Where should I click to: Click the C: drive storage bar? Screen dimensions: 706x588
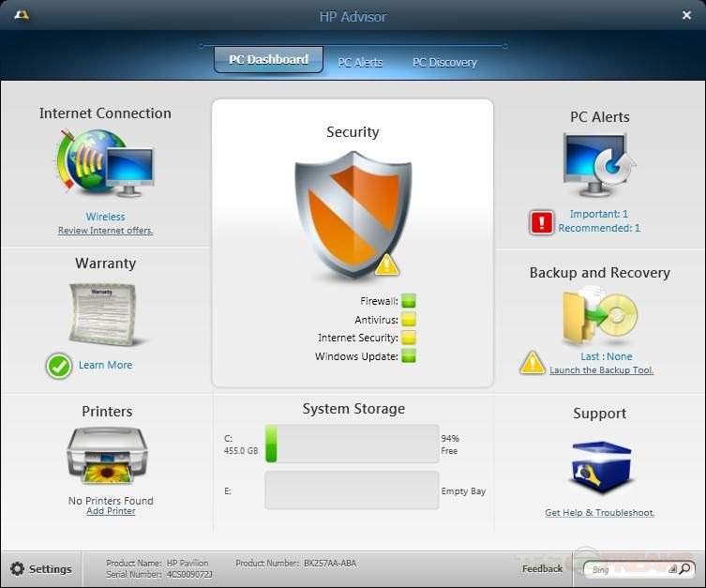pos(352,444)
